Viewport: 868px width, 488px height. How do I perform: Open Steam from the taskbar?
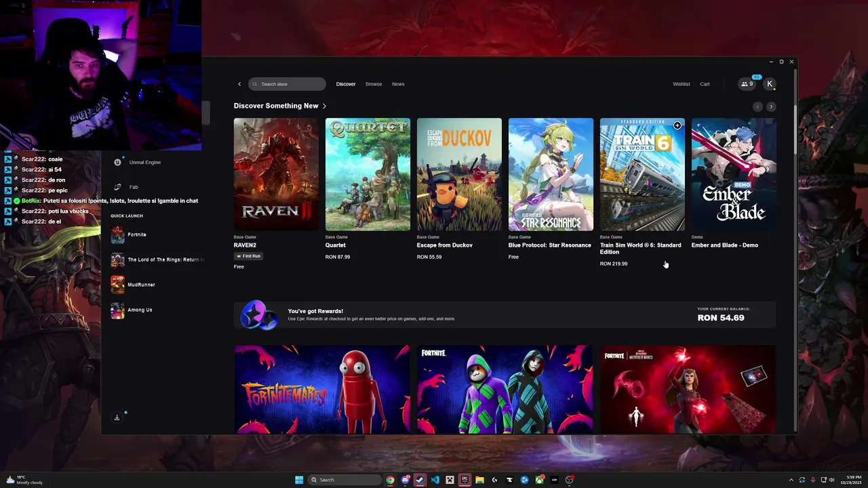420,480
